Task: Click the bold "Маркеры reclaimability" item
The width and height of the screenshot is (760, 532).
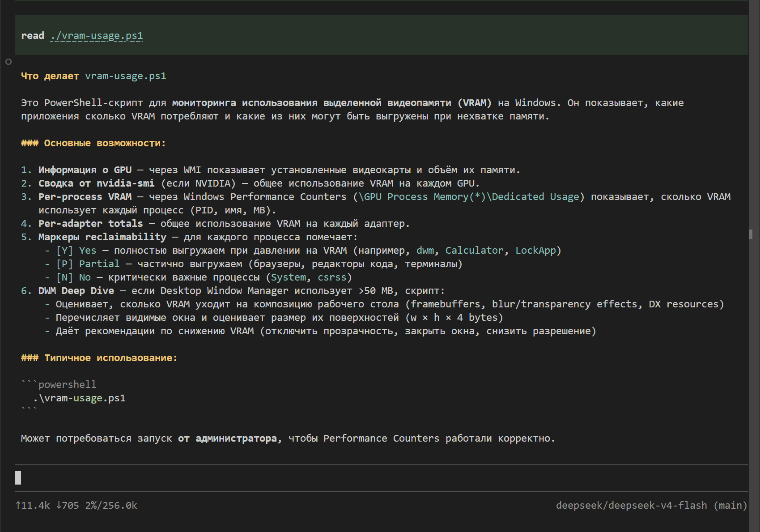Action: tap(102, 237)
